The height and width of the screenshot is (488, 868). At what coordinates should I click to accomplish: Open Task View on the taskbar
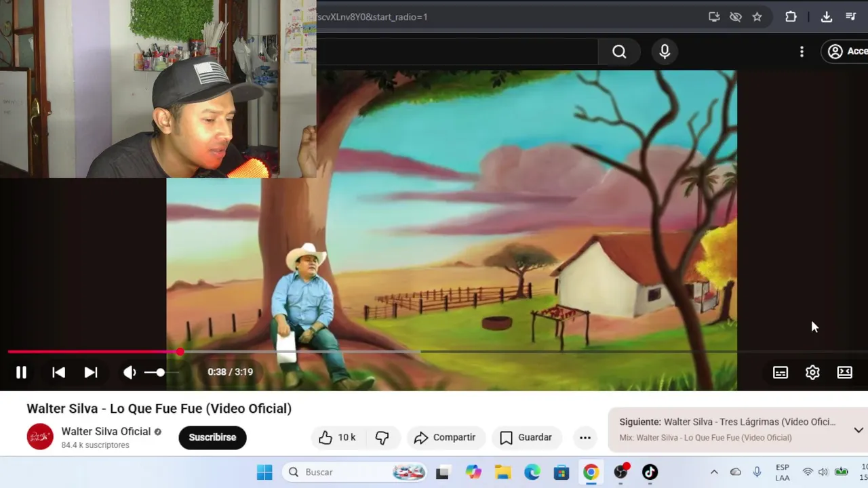click(442, 472)
